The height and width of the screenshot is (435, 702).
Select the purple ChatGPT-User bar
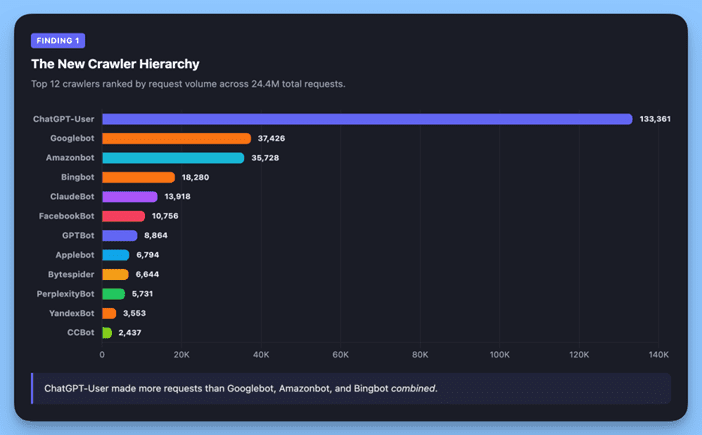(x=367, y=119)
